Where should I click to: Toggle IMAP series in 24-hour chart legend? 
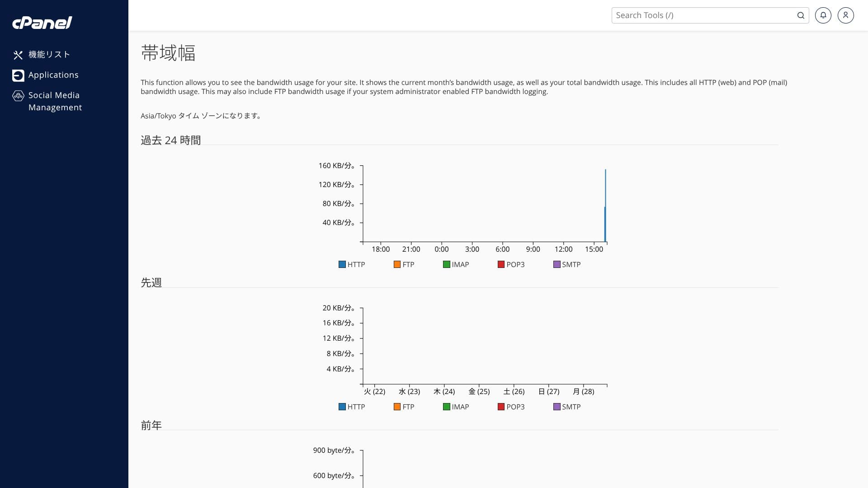(456, 265)
